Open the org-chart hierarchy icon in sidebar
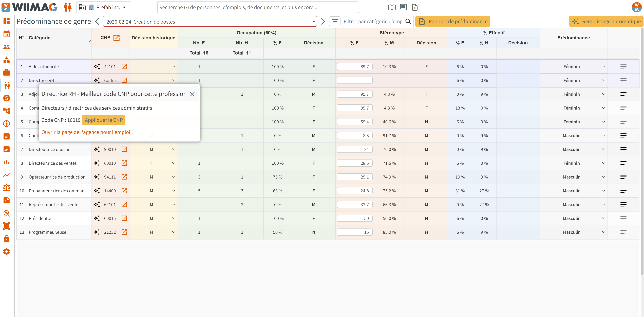Image resolution: width=644 pixels, height=317 pixels. (7, 111)
